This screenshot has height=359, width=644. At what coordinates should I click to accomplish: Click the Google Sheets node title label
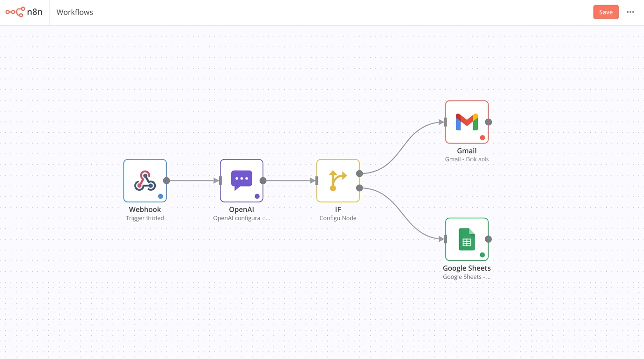[x=467, y=268]
